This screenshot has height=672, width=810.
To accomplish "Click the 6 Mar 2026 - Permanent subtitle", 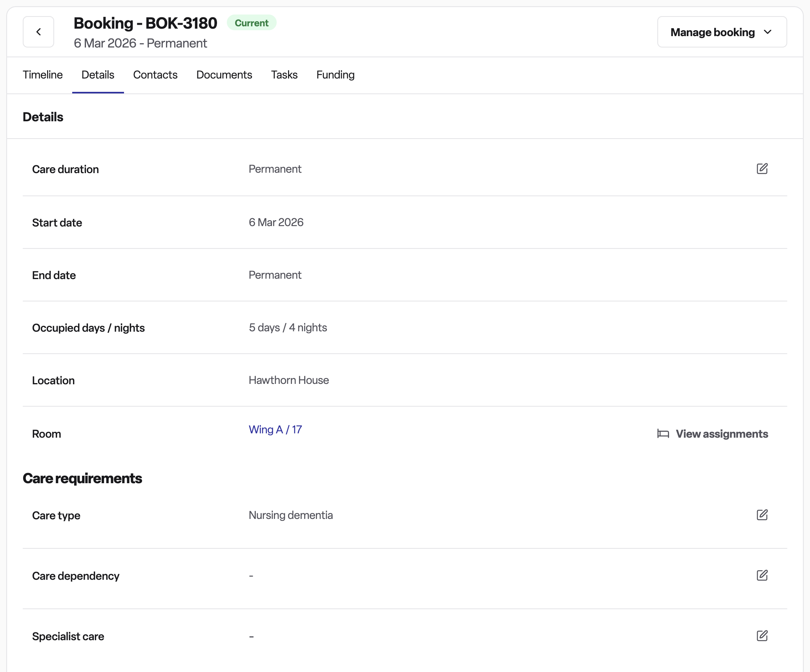I will coord(140,43).
